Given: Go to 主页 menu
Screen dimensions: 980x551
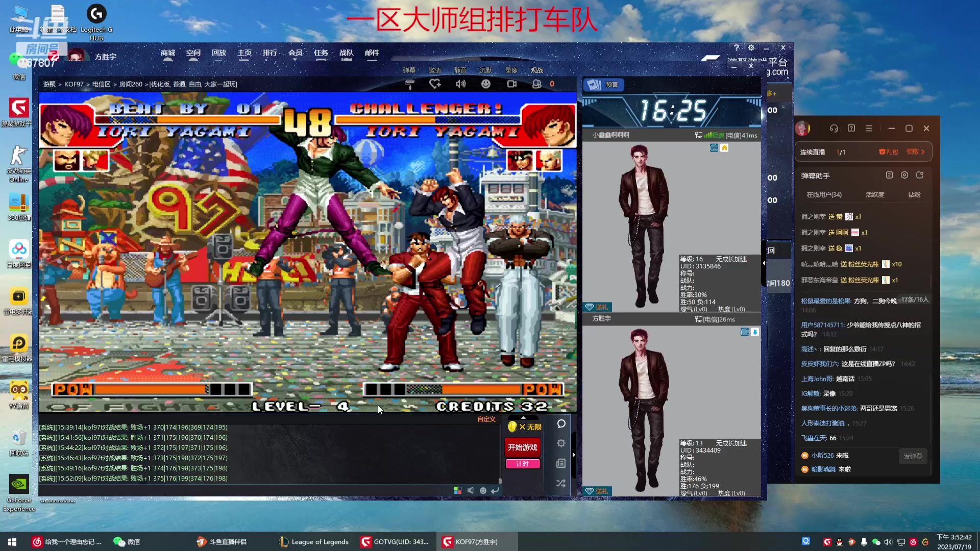Looking at the screenshot, I should click(244, 53).
